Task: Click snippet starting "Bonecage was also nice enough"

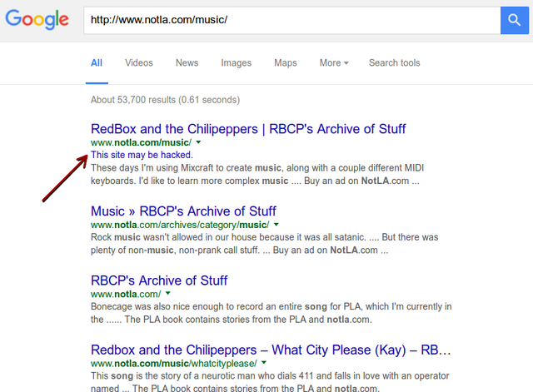Action: 271,313
